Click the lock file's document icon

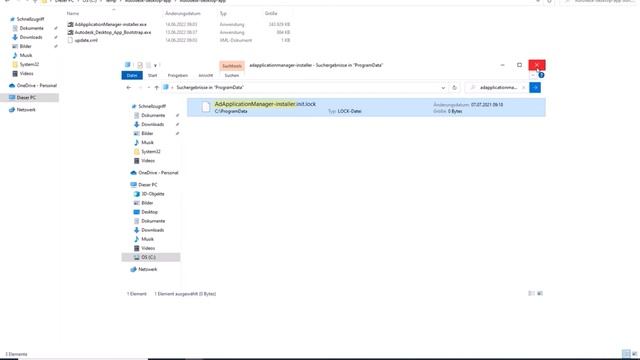tap(206, 107)
